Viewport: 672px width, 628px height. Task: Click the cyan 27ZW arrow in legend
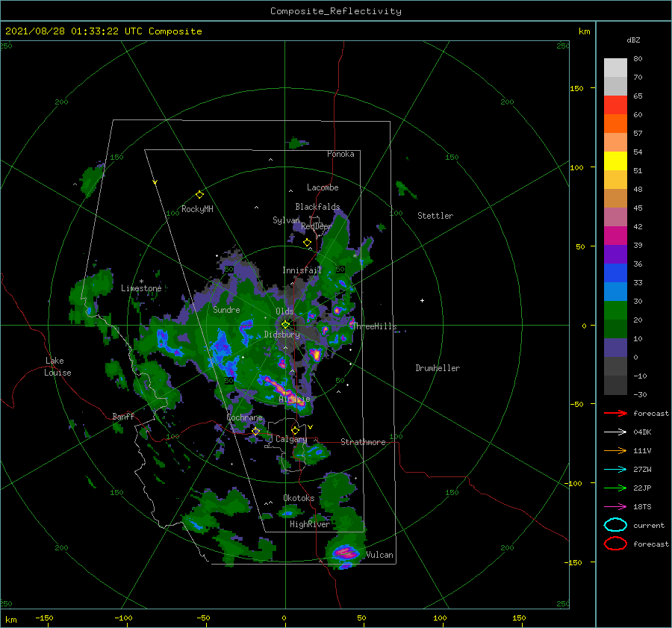point(615,470)
